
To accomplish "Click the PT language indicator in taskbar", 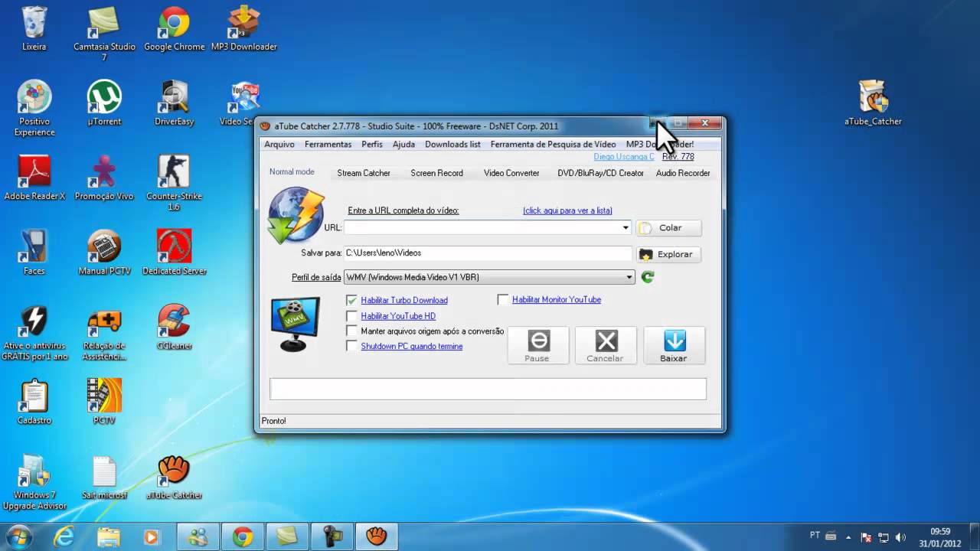I will point(815,535).
